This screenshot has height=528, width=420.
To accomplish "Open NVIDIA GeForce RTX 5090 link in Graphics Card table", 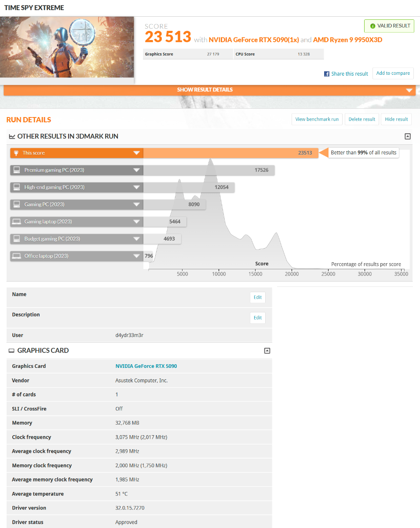I will click(x=146, y=366).
